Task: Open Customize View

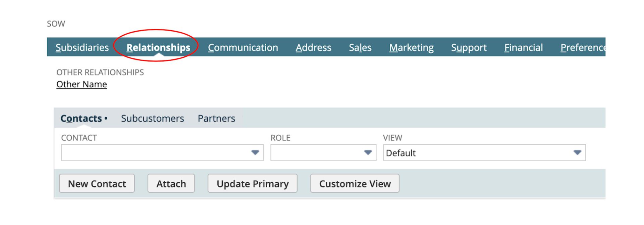Action: coord(355,183)
